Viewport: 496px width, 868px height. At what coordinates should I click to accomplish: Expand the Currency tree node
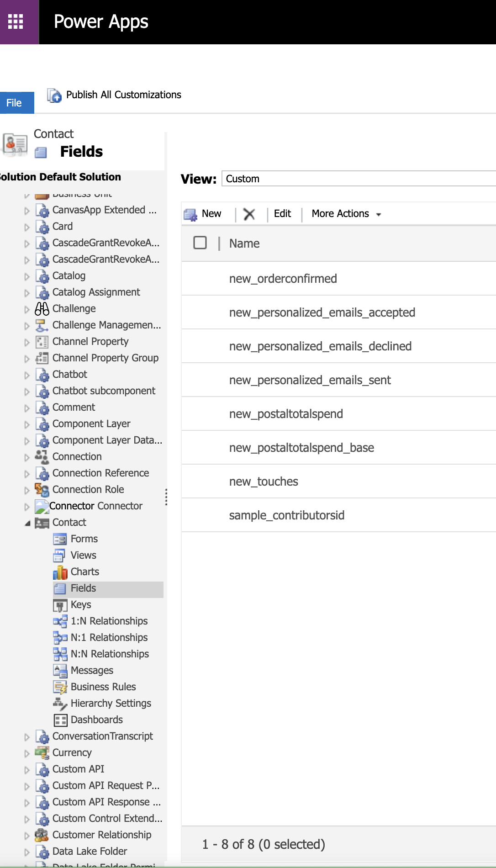27,753
